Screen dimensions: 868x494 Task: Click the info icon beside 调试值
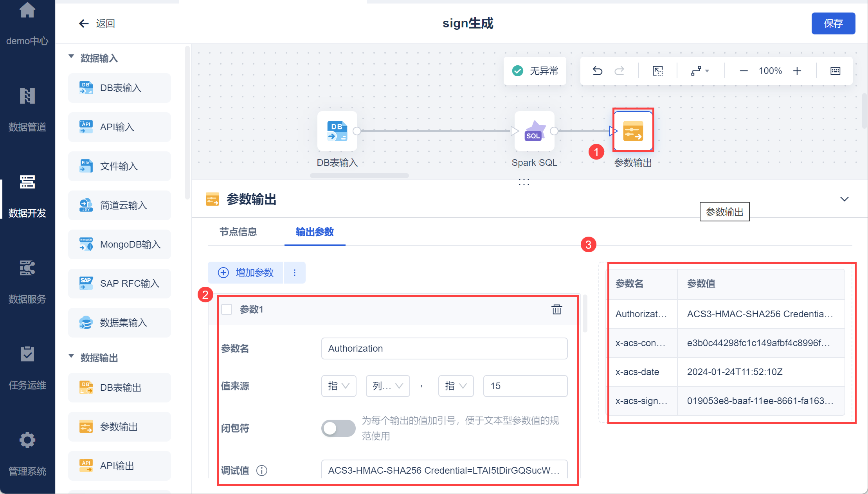[261, 470]
